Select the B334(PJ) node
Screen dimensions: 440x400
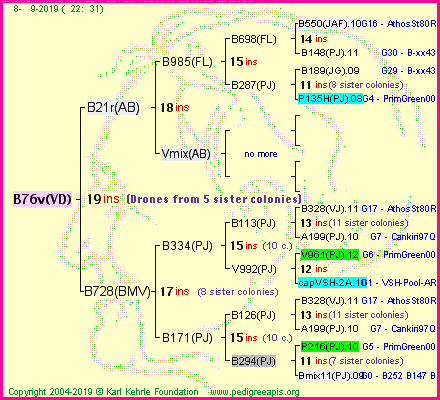[x=187, y=246]
